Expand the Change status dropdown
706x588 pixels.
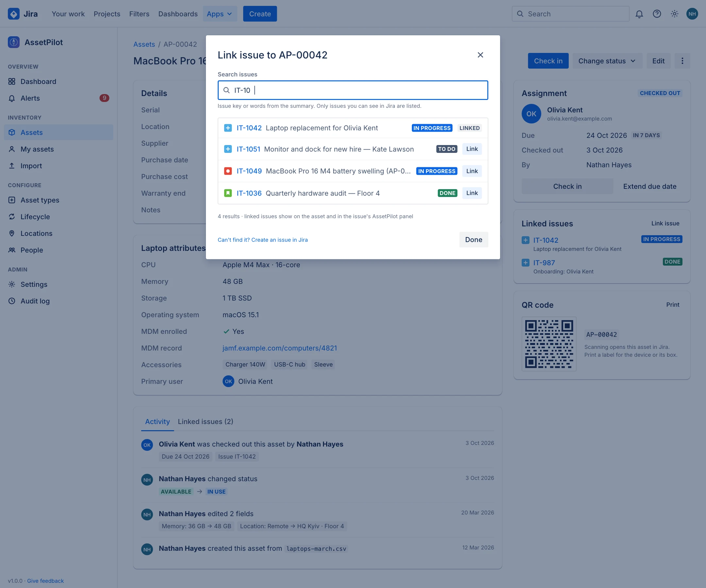[607, 61]
